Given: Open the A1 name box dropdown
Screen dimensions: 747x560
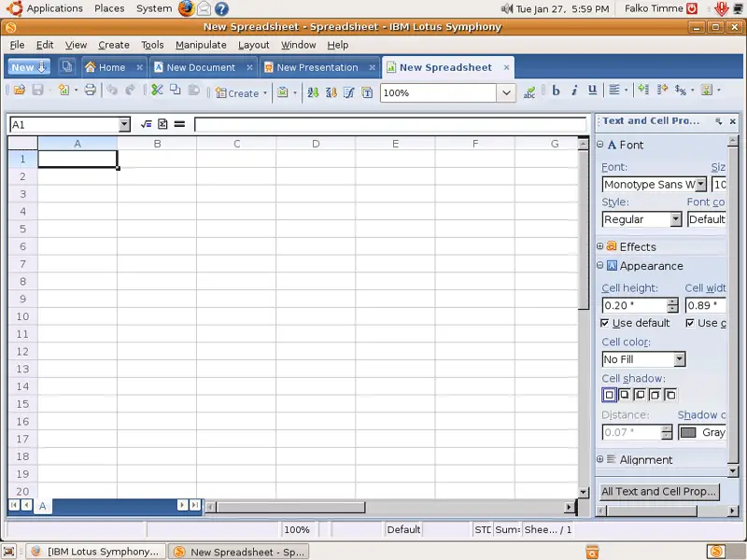Looking at the screenshot, I should coord(124,125).
